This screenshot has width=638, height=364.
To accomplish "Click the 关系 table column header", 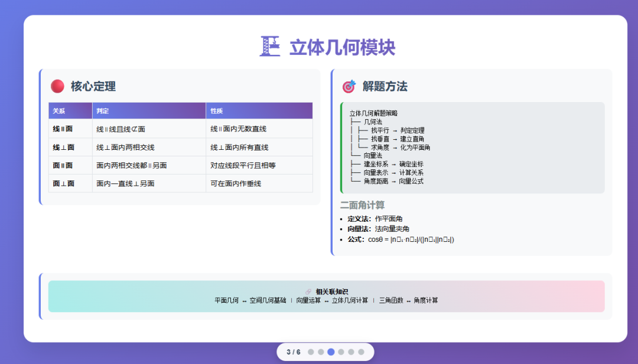I will (x=70, y=110).
